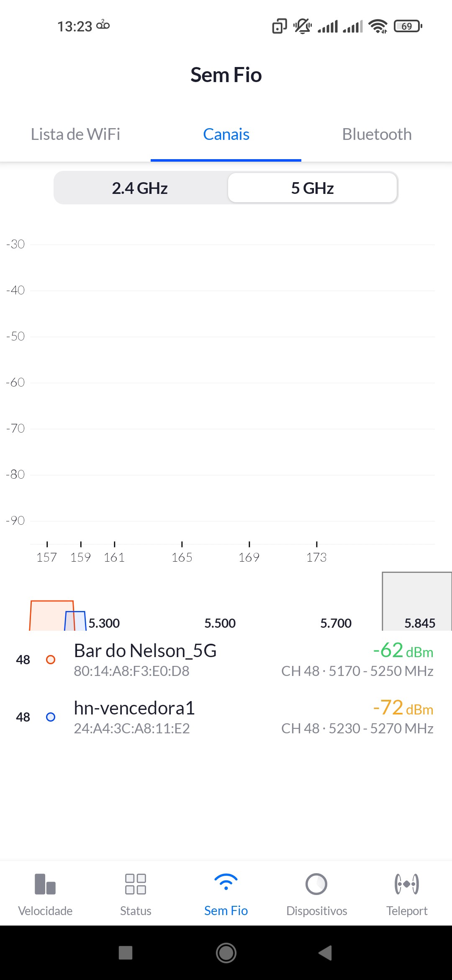This screenshot has width=452, height=980.
Task: Open the Dispositivos circle icon
Action: pyautogui.click(x=316, y=884)
